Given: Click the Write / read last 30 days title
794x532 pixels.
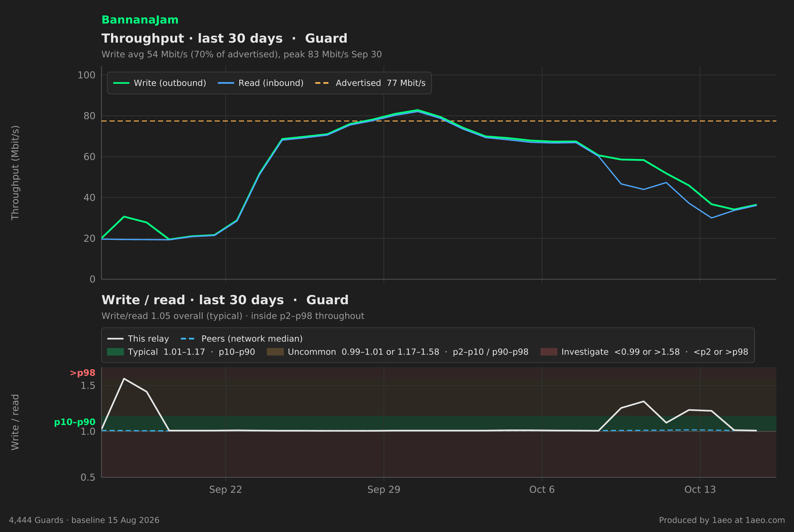Looking at the screenshot, I should pos(225,300).
